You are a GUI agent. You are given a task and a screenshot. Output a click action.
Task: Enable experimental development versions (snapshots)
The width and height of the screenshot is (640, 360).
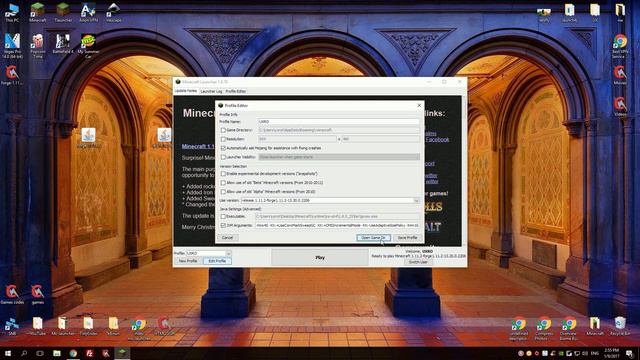[223, 173]
